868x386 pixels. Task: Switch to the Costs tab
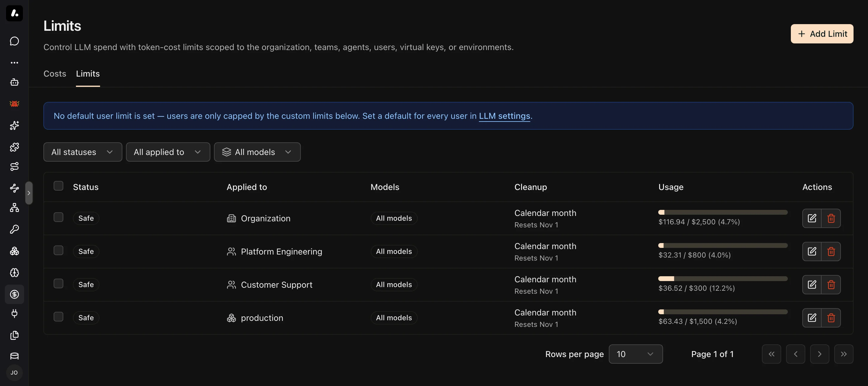coord(55,74)
